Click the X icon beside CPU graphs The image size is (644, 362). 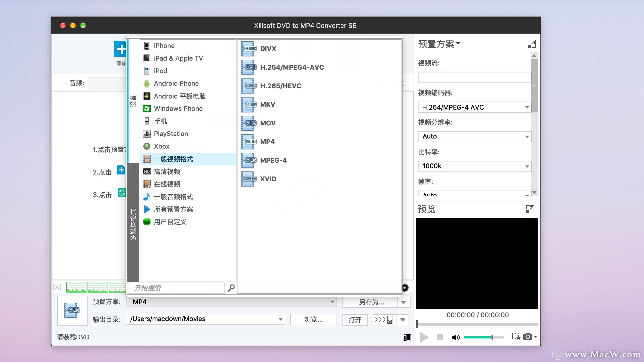click(x=57, y=287)
